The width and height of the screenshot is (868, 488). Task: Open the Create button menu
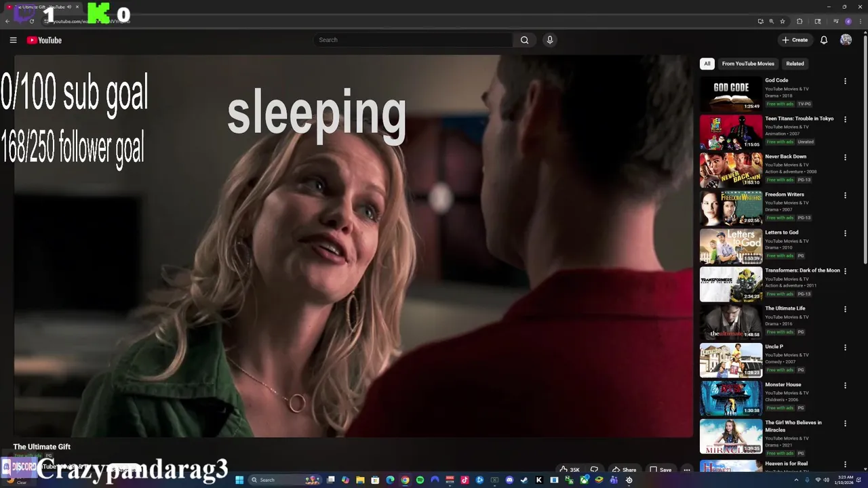795,40
